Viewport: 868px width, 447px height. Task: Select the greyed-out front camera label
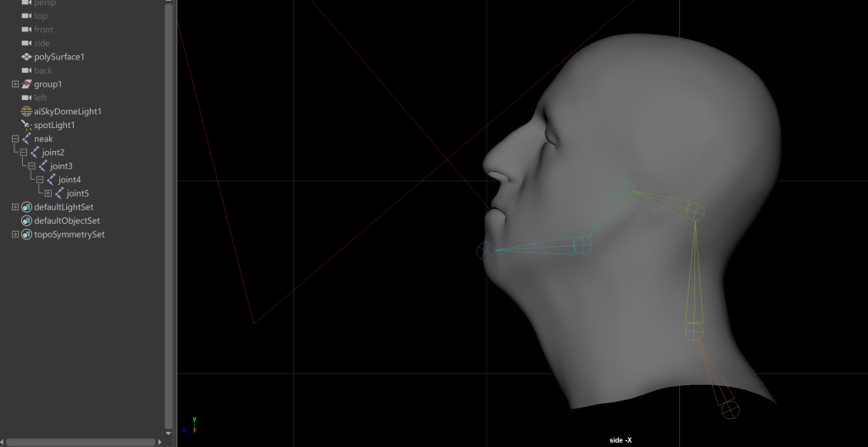(x=44, y=30)
